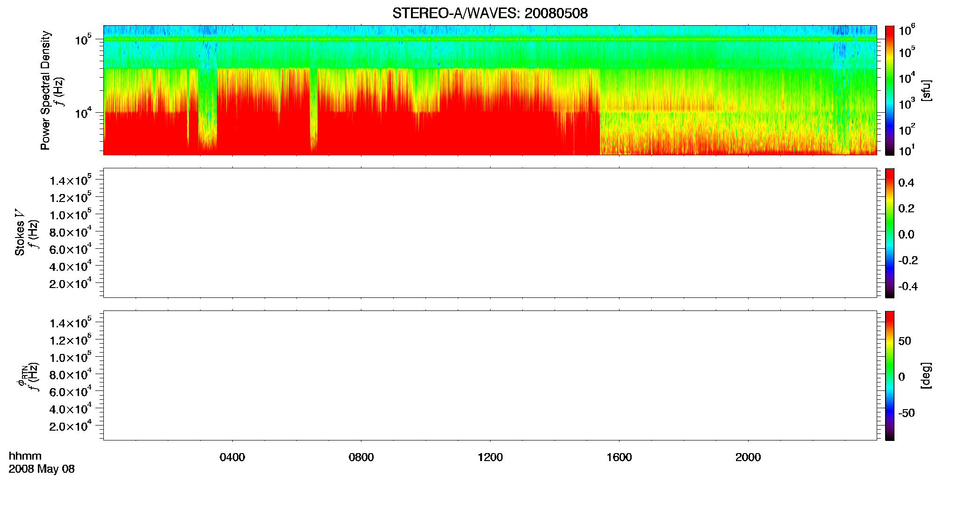Click the 1600 time tick label
The height and width of the screenshot is (505, 980).
[619, 457]
